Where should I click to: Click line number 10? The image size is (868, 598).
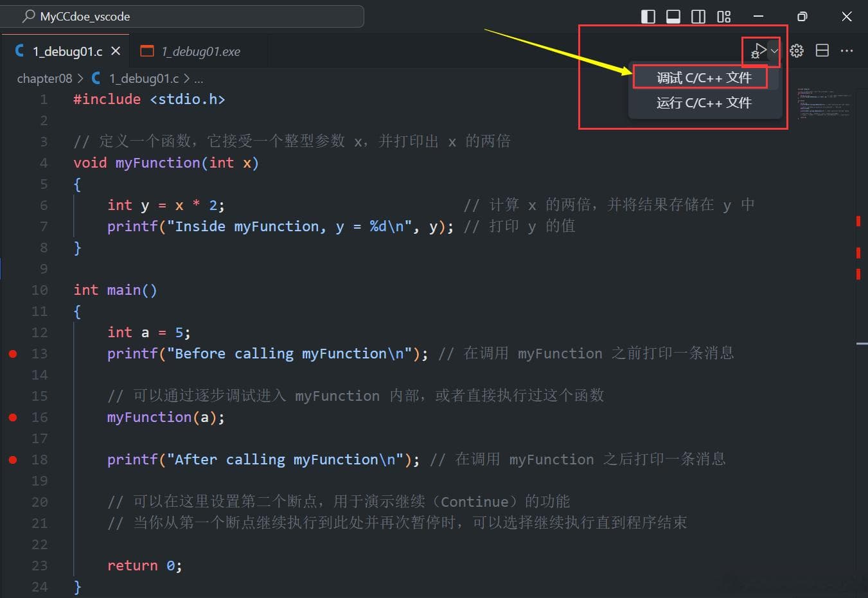[x=40, y=290]
